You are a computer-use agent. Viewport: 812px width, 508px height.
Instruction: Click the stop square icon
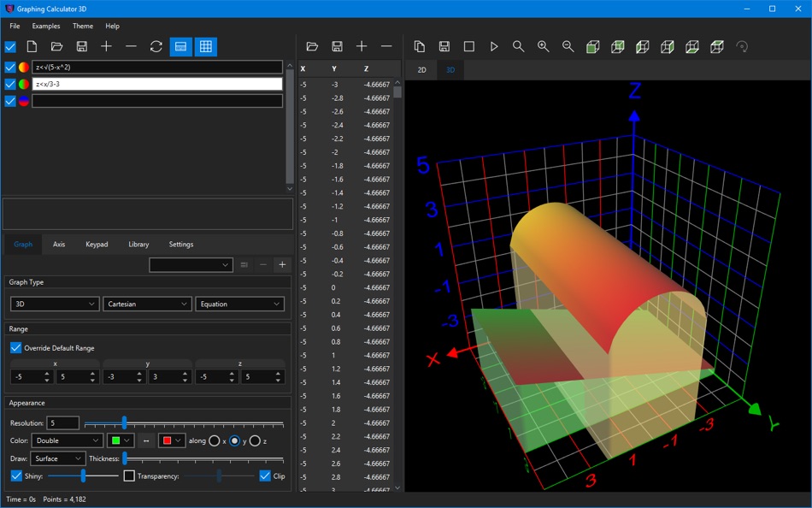pyautogui.click(x=469, y=47)
